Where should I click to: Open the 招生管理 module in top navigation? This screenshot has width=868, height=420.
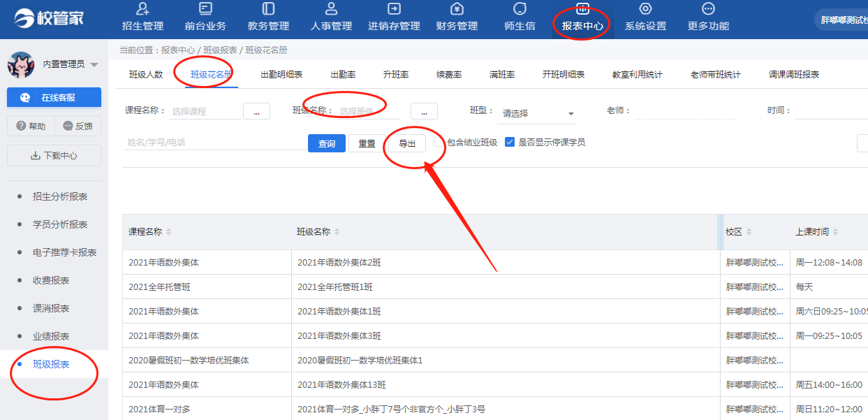[142, 18]
